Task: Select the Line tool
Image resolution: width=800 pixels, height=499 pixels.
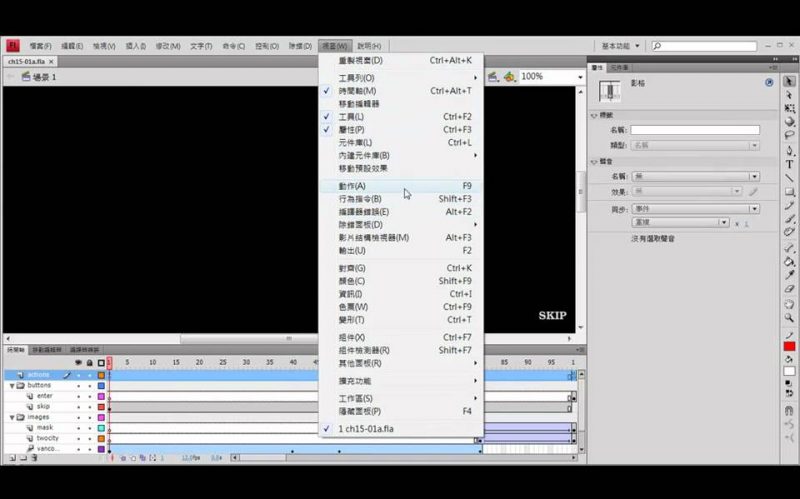Action: (789, 178)
